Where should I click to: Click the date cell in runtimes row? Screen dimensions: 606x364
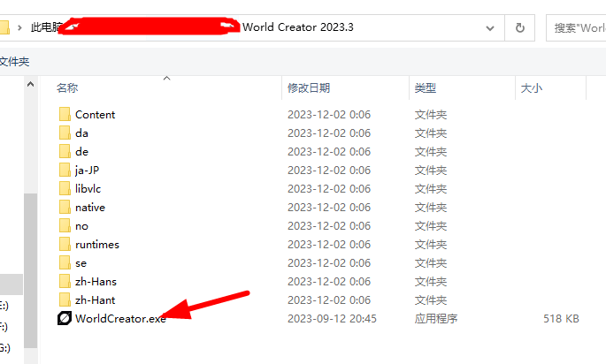(329, 245)
